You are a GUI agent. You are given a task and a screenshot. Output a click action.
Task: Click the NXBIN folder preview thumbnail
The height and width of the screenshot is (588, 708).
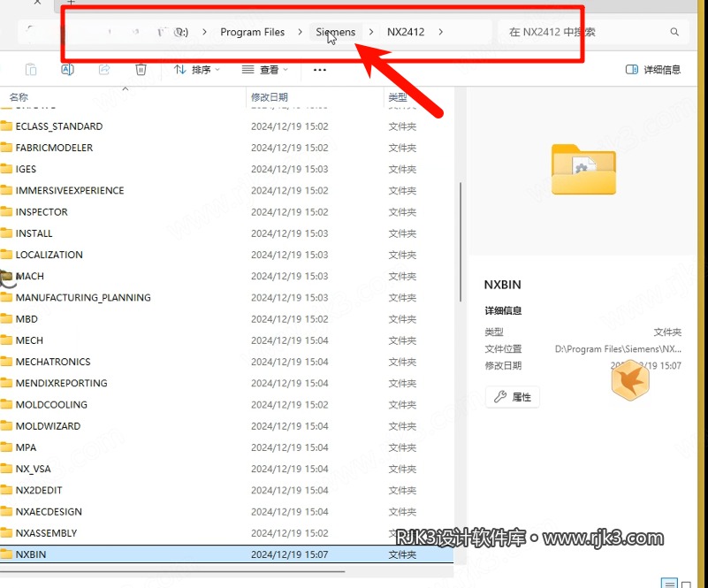coord(583,169)
